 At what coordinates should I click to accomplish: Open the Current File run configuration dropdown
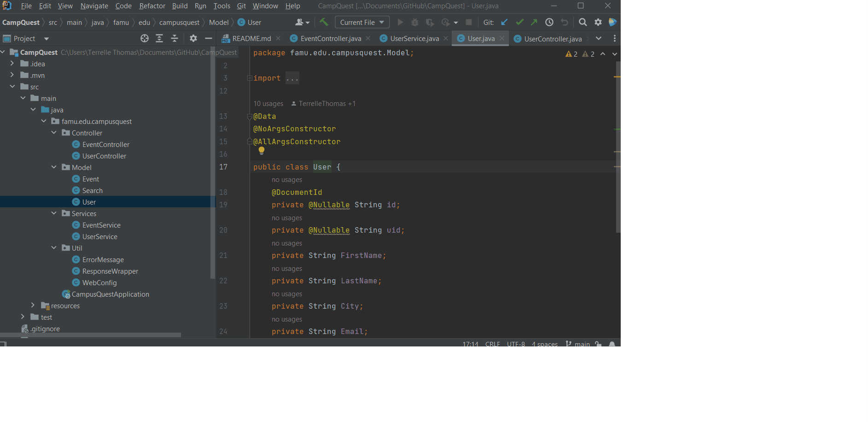click(362, 22)
